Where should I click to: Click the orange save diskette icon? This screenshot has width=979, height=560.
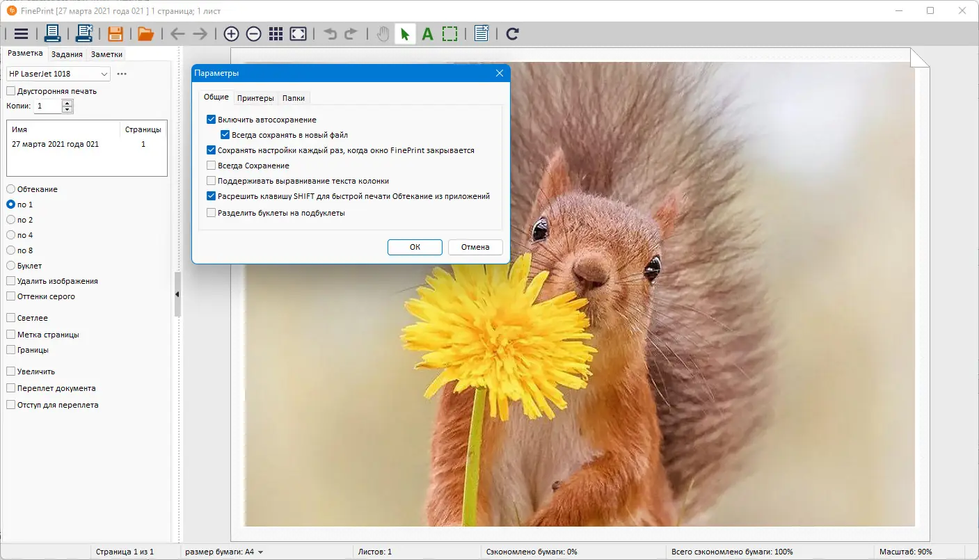tap(115, 33)
